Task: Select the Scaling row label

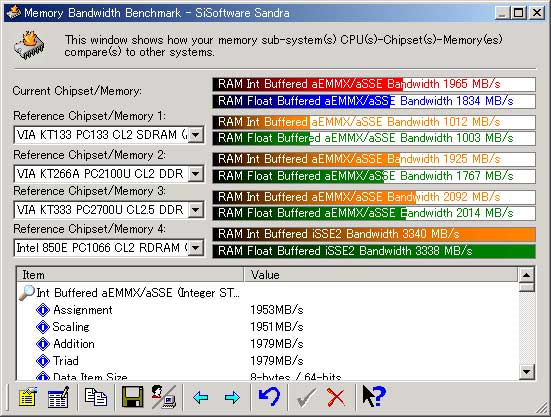Action: [x=71, y=327]
